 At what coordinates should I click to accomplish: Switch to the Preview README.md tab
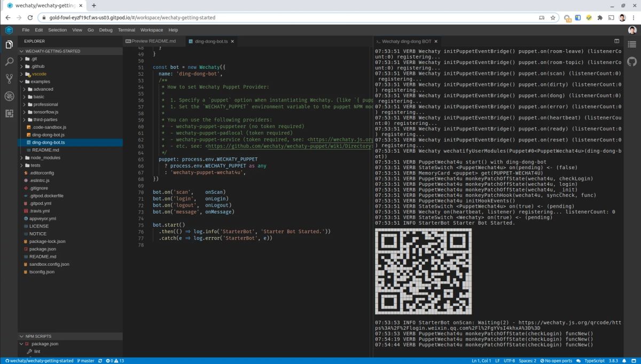pyautogui.click(x=153, y=41)
